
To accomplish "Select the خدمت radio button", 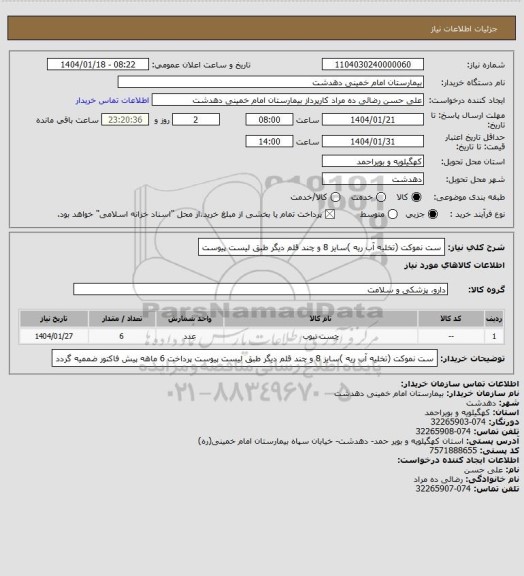I will coord(381,197).
